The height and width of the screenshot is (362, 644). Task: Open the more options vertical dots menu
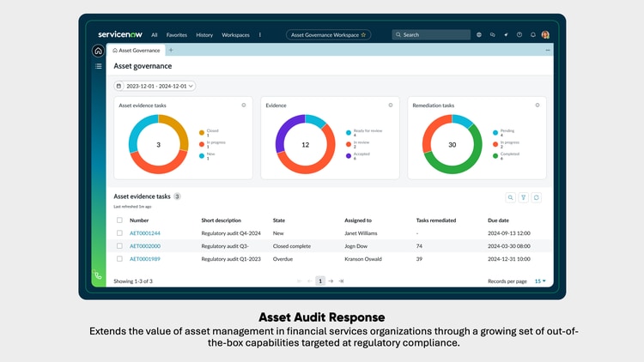click(x=260, y=35)
